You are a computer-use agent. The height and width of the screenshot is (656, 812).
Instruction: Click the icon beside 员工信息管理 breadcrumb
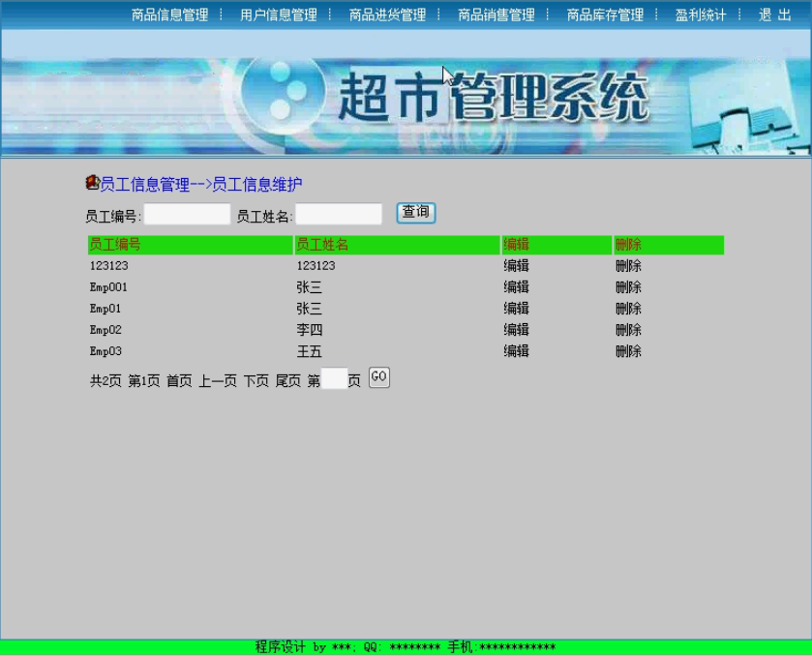(92, 182)
